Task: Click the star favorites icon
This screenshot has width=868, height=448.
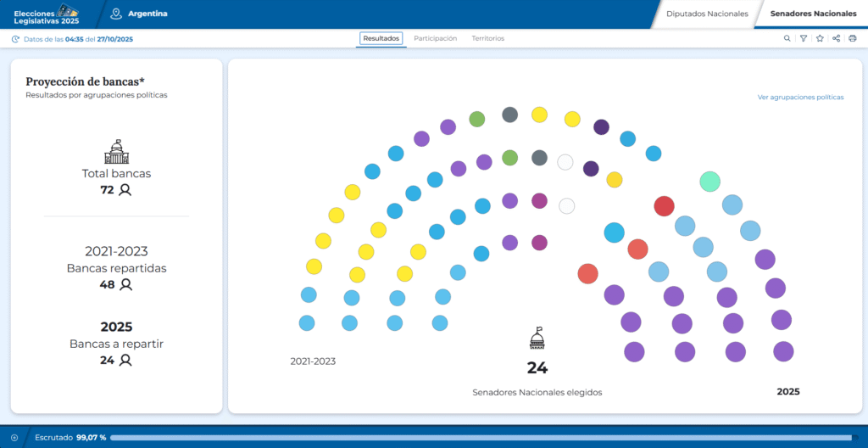Action: click(x=820, y=38)
